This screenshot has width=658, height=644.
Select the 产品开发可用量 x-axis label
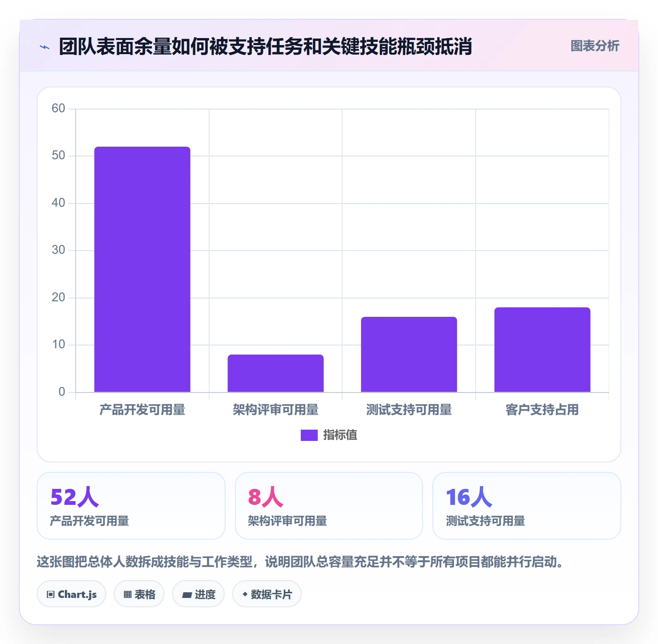[x=142, y=410]
